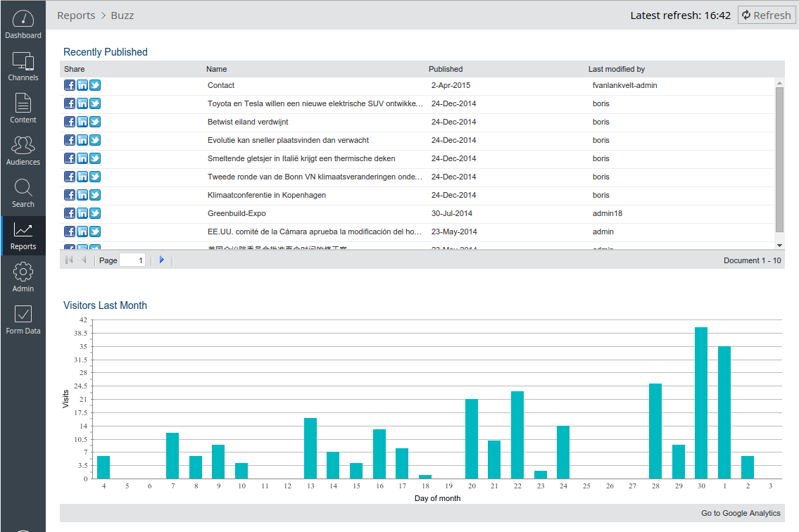Share the Contact document on Twitter
This screenshot has width=799, height=532.
pyautogui.click(x=95, y=85)
